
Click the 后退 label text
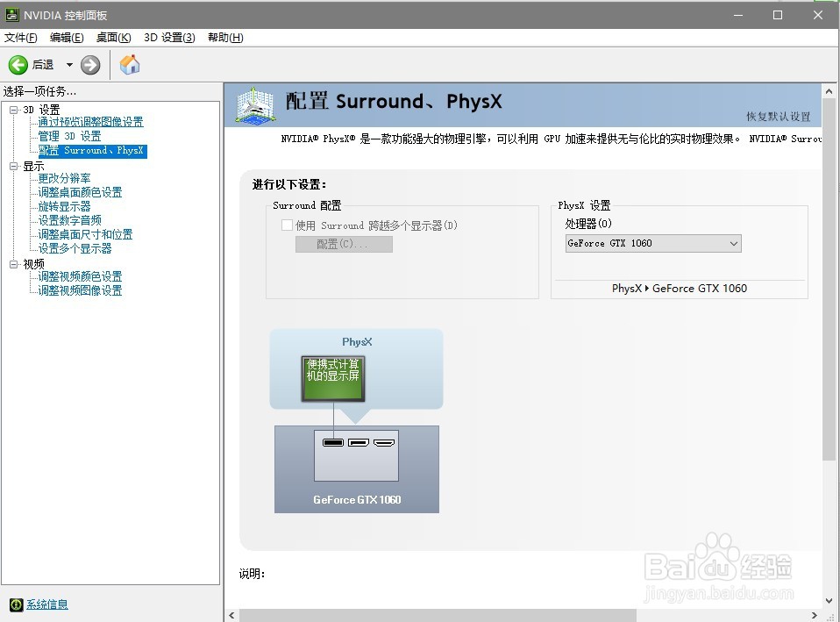[43, 65]
